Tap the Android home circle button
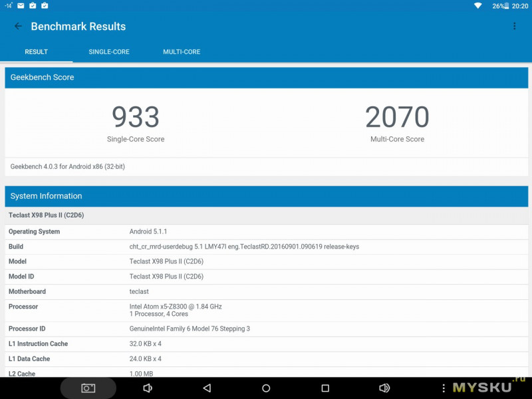532x399 pixels. point(267,388)
